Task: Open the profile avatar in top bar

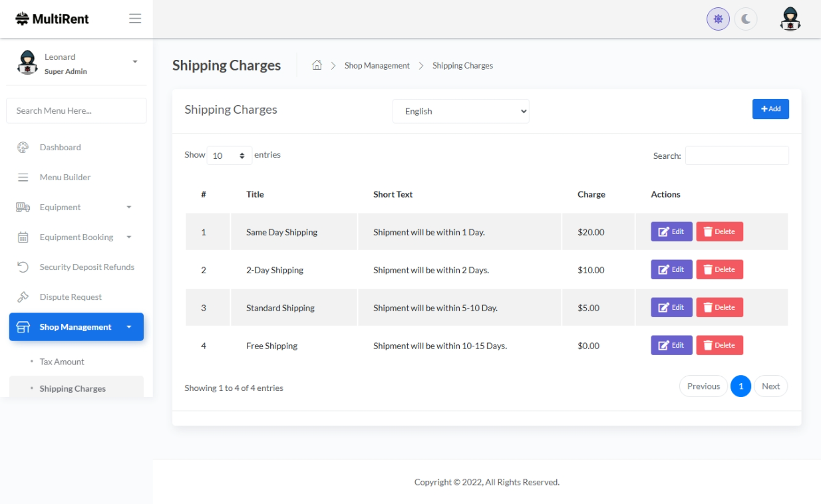Action: point(790,19)
